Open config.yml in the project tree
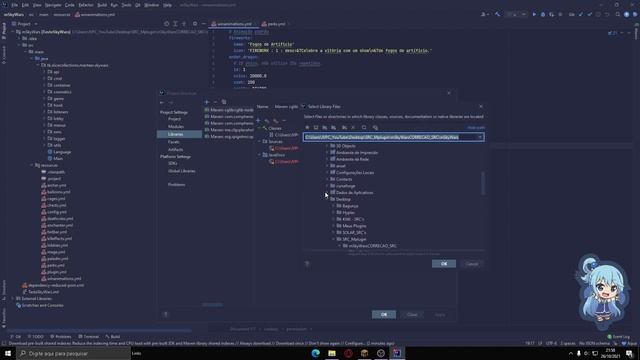This screenshot has height=360, width=640. [x=54, y=212]
